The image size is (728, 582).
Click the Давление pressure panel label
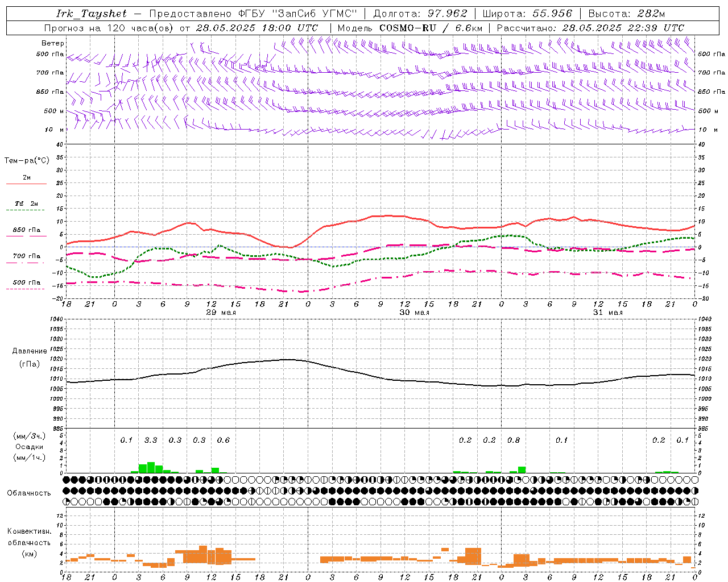point(30,351)
